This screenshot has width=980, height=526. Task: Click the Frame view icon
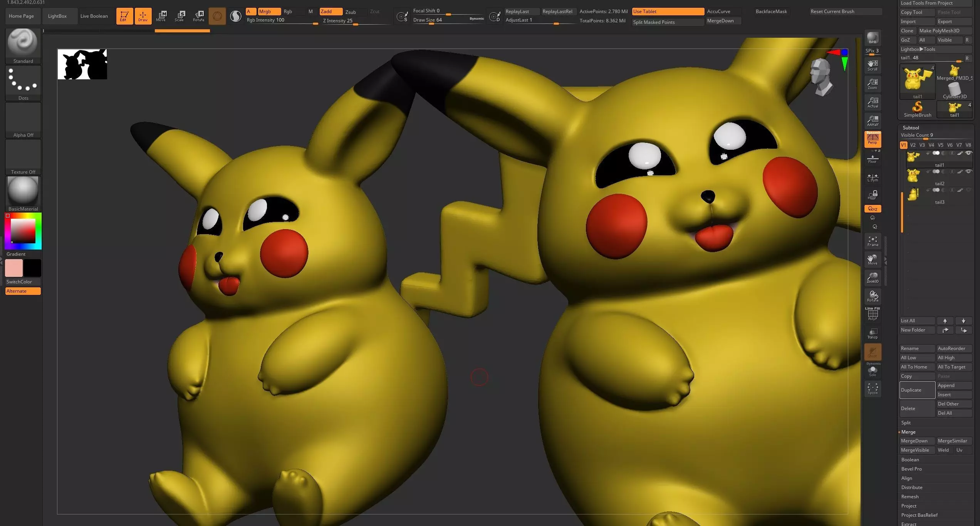[x=873, y=241]
